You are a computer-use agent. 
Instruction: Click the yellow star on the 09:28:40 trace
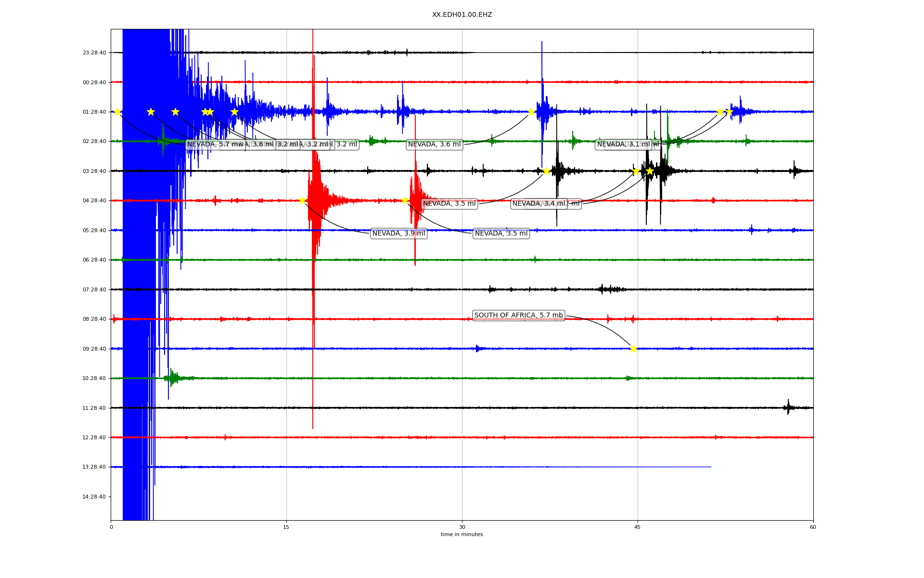tap(633, 349)
